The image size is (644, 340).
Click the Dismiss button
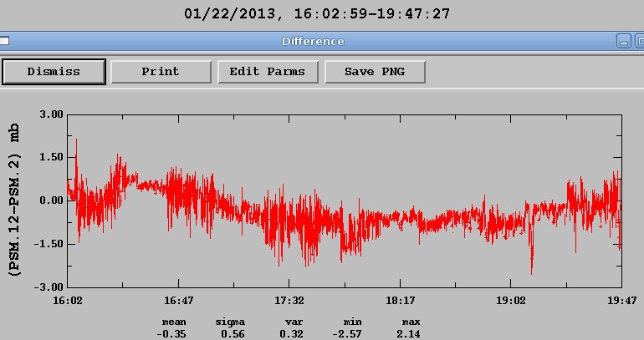54,72
